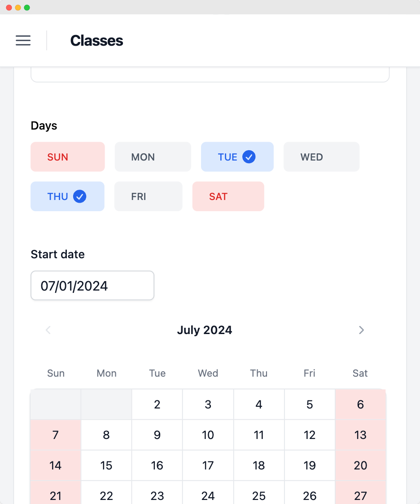The image size is (420, 504).
Task: Select July 15 in the calendar
Action: click(x=106, y=465)
